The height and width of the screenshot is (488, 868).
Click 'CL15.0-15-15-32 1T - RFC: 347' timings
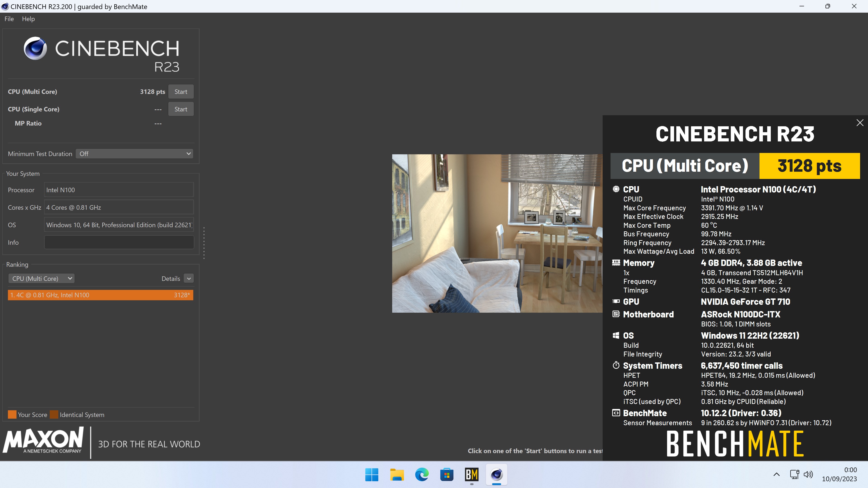coord(746,290)
